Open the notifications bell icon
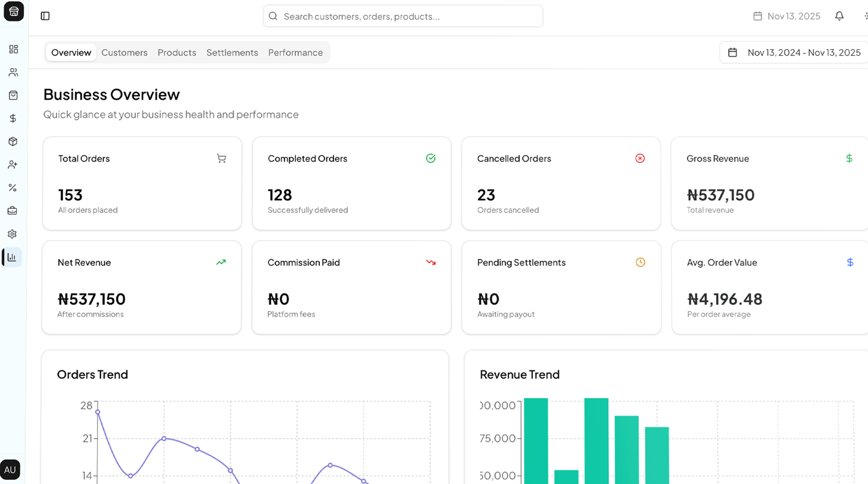 pos(839,16)
